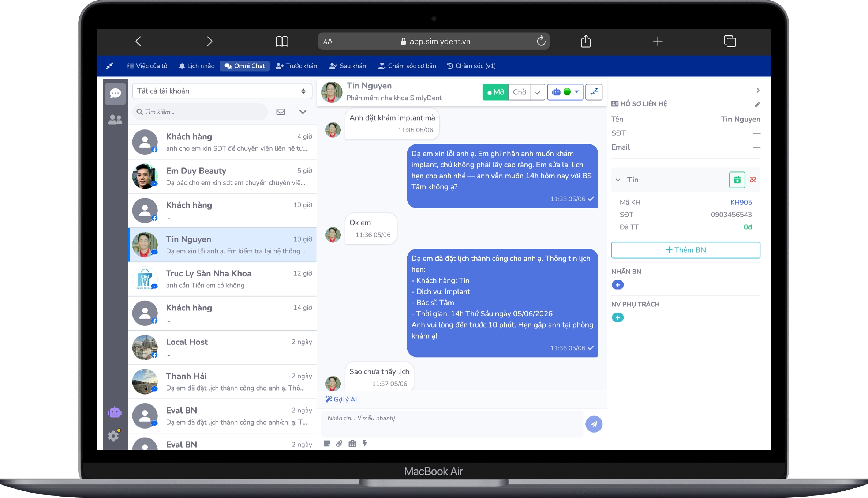The width and height of the screenshot is (868, 498).
Task: Add responsible staff under NV PHỤ TRÁCH
Action: [x=618, y=317]
